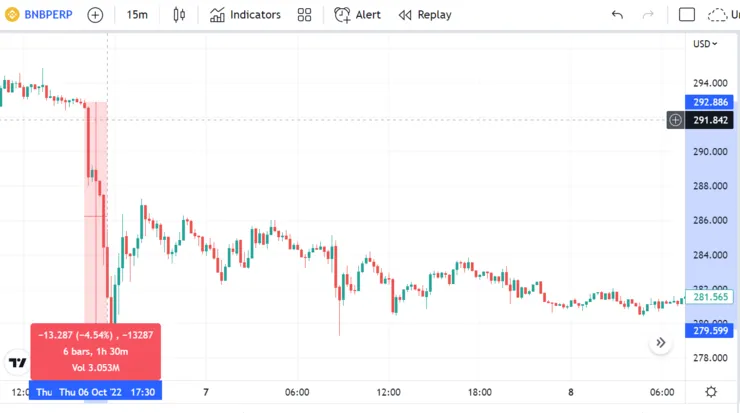Viewport: 740px width, 413px height.
Task: Click the plus button beside price 291.842
Action: (x=676, y=120)
